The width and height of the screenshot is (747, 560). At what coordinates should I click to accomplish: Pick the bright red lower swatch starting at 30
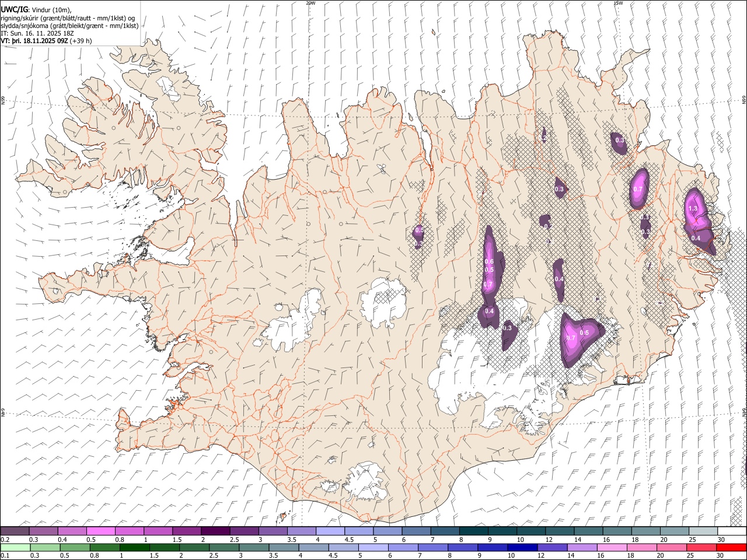[x=731, y=548]
